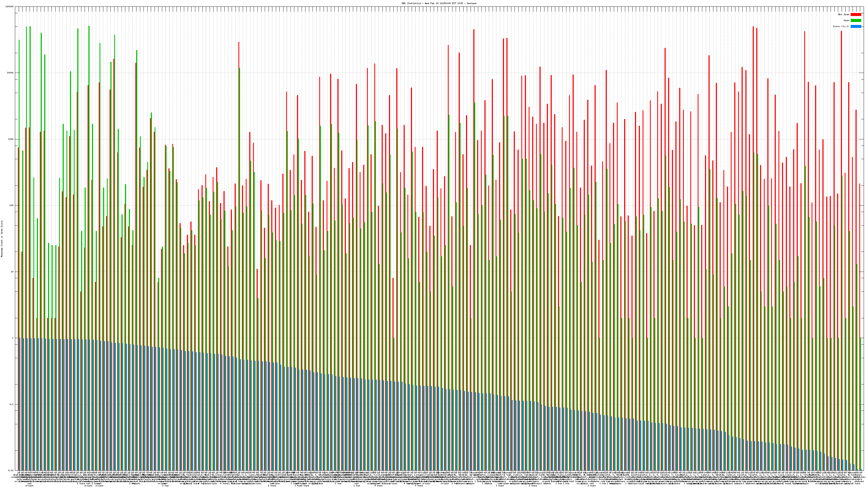The width and height of the screenshot is (868, 488).
Task: Click the 10000 y-axis tick label
Action: (11, 73)
